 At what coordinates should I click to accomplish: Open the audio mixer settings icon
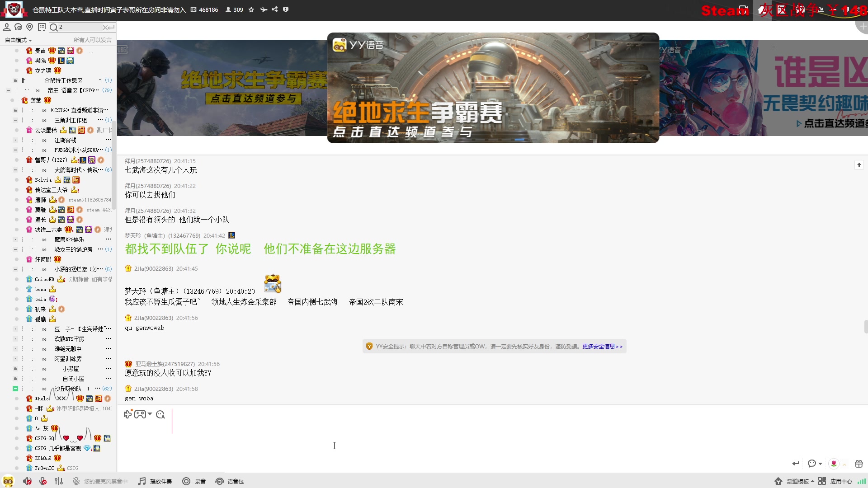59,481
